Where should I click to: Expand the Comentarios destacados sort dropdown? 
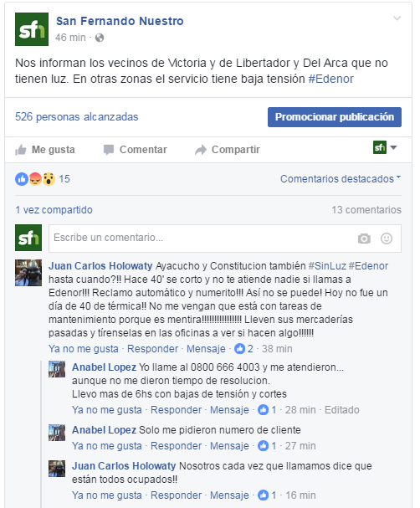341,179
